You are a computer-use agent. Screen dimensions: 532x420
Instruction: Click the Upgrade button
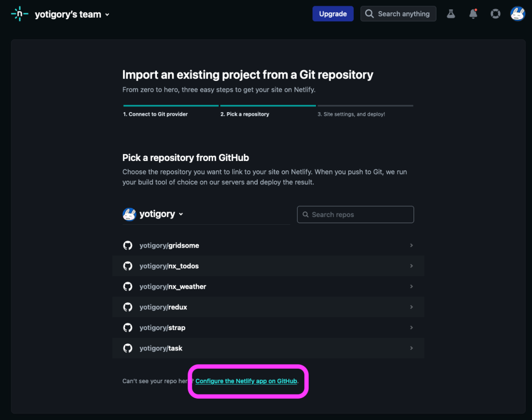333,14
